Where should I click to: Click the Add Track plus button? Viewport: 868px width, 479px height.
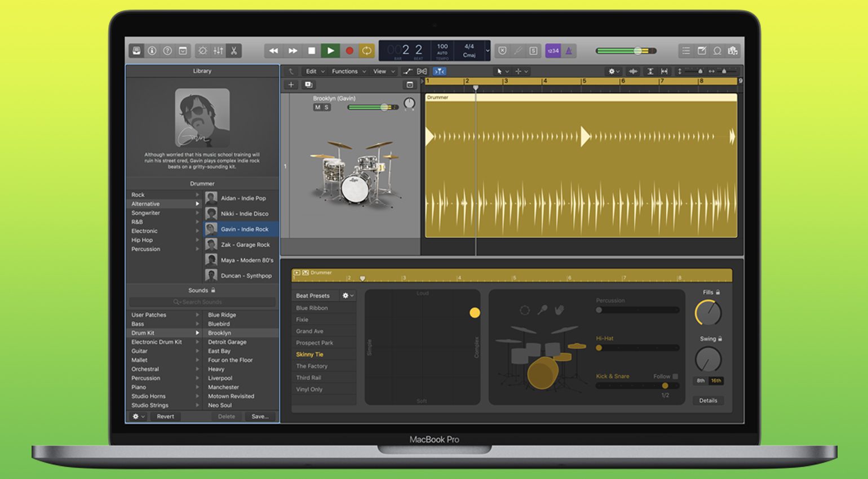pyautogui.click(x=291, y=85)
